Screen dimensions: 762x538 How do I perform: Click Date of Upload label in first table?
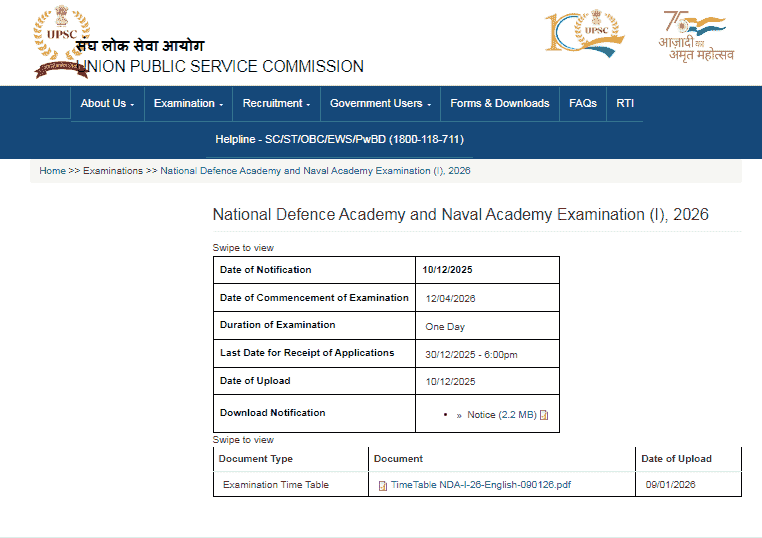click(255, 381)
